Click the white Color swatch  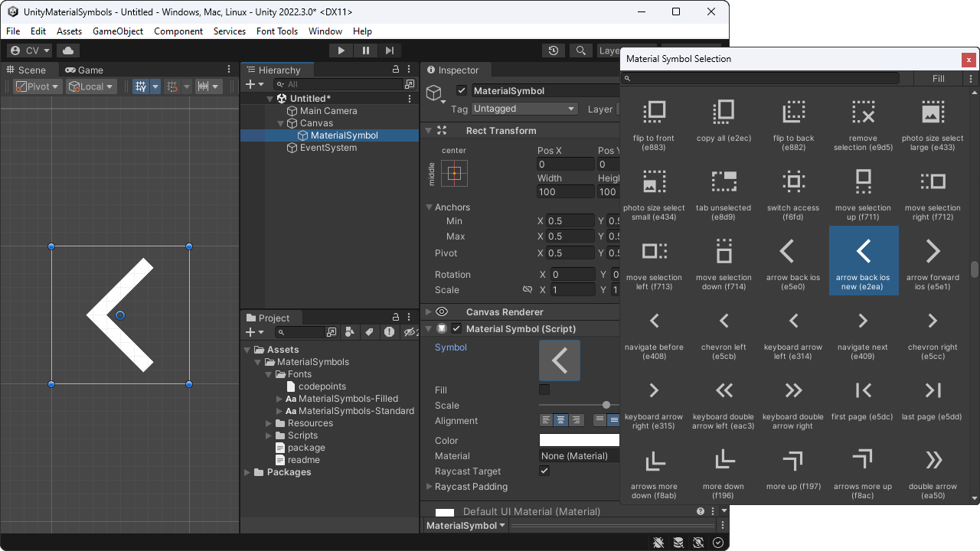click(578, 440)
